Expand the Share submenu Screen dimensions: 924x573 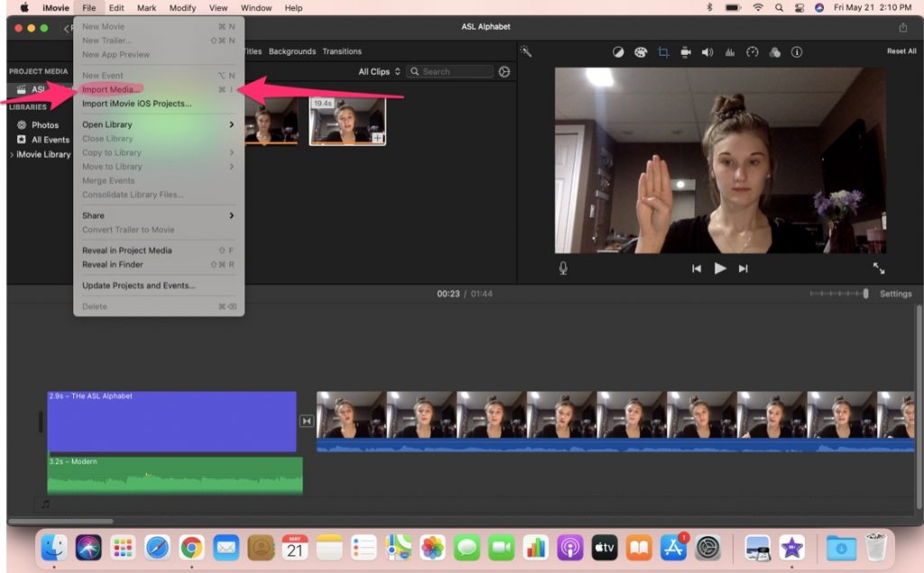[x=158, y=215]
